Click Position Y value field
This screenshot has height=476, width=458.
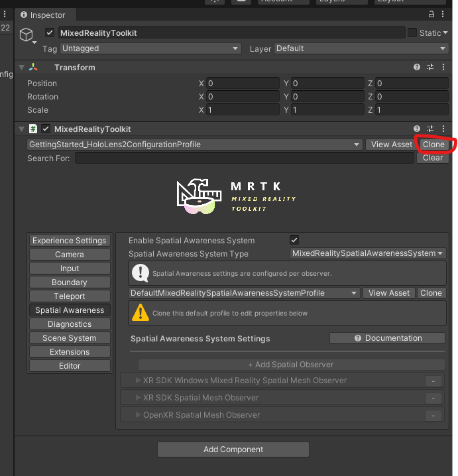(x=327, y=83)
